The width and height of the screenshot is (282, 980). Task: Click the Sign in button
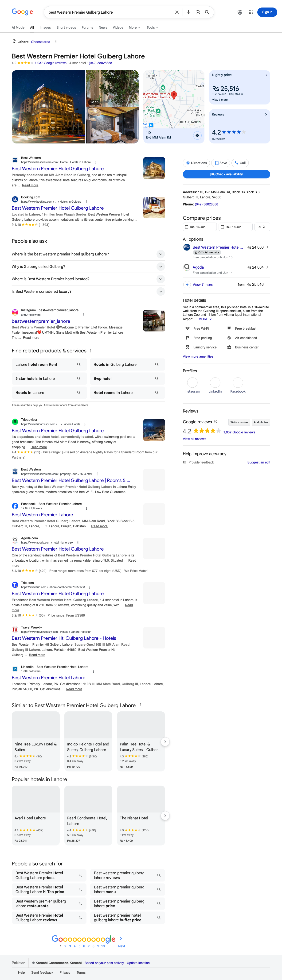267,12
